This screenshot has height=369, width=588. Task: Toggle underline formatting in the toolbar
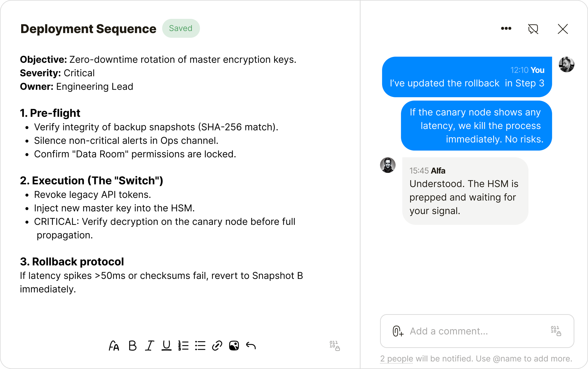166,346
